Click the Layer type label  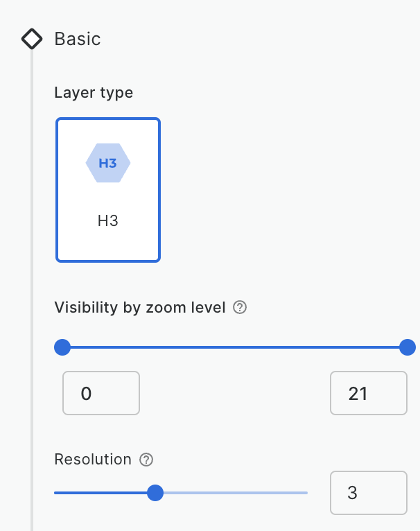(x=94, y=93)
